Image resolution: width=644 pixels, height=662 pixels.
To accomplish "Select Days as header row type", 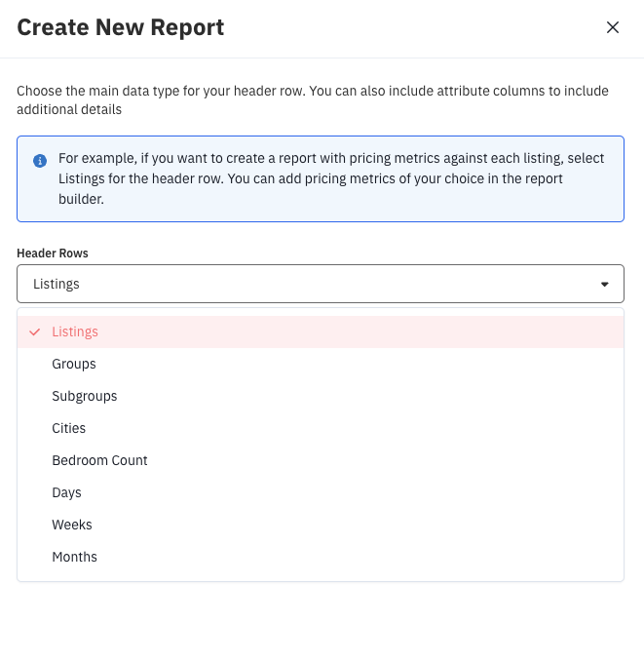I will point(66,492).
